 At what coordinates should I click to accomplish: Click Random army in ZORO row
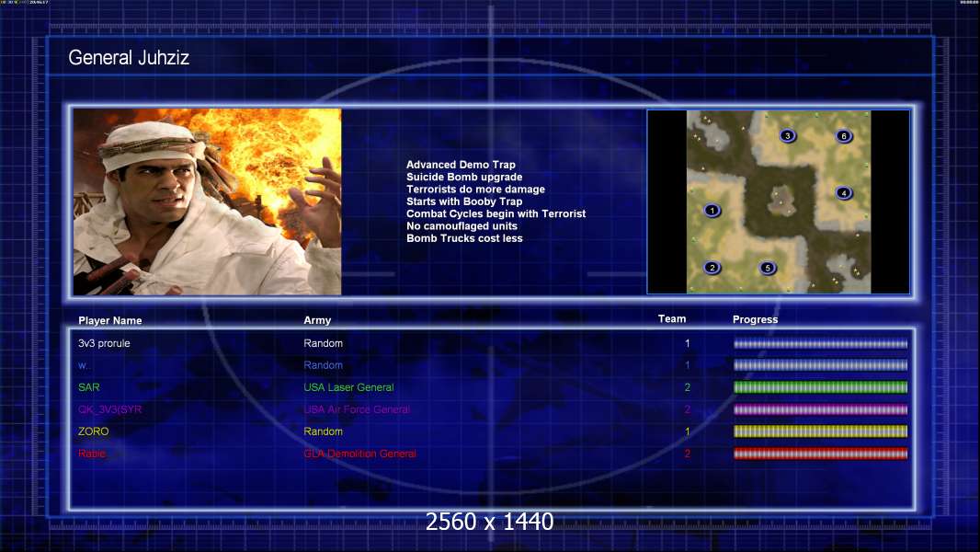point(323,431)
